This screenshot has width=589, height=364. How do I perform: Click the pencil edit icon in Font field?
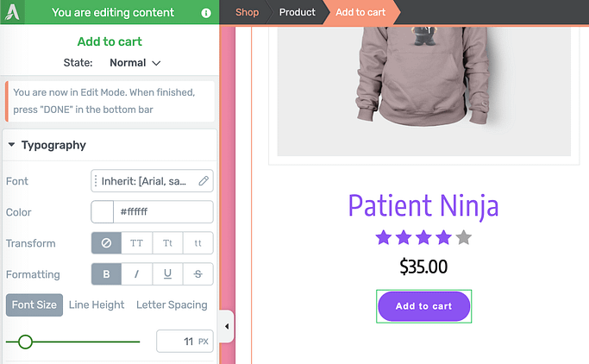(x=204, y=181)
